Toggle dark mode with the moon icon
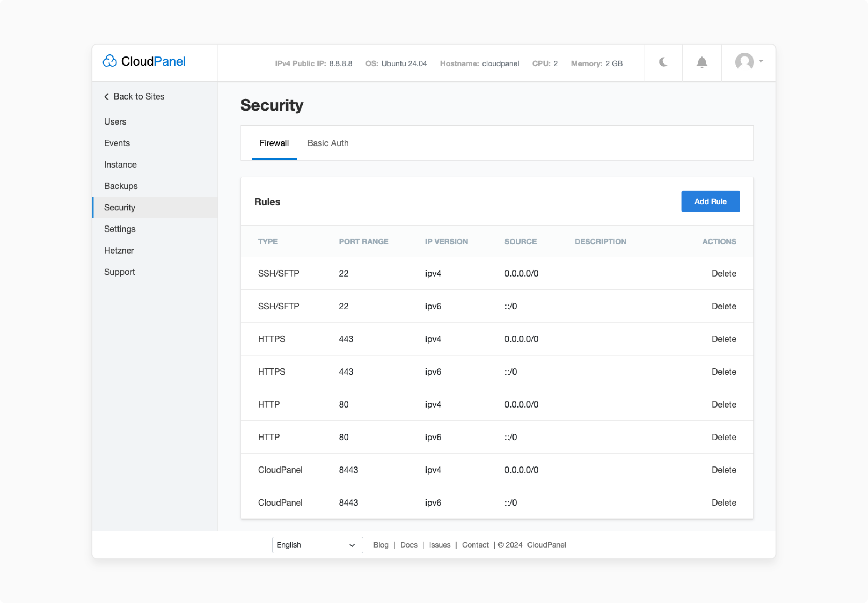This screenshot has width=868, height=603. pyautogui.click(x=663, y=62)
